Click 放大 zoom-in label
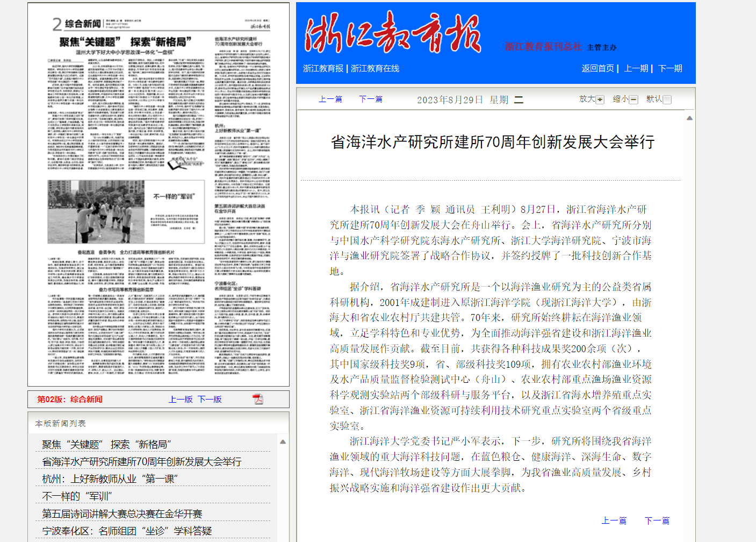This screenshot has width=756, height=542. click(587, 99)
